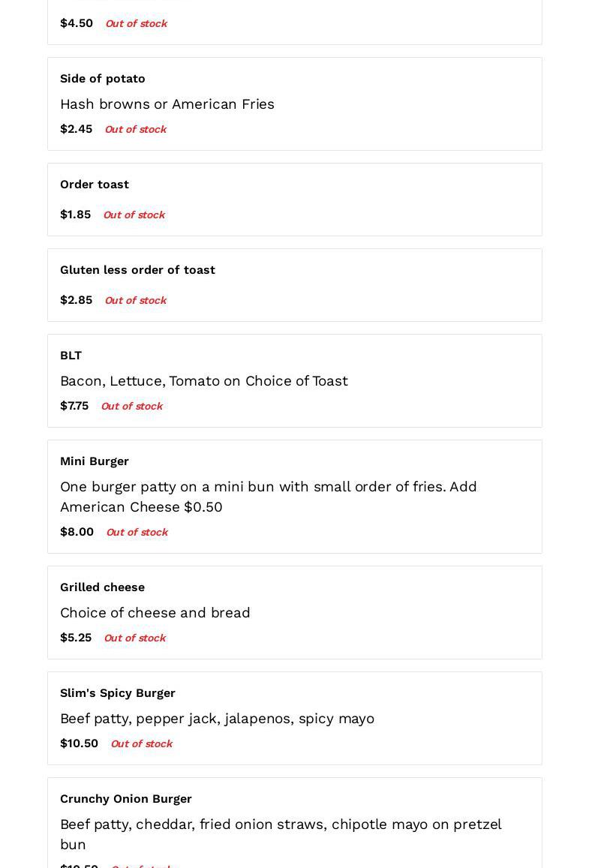Screen dimensions: 589x868
Task: Click Out of stock label beside $2.85
Action: [136, 300]
